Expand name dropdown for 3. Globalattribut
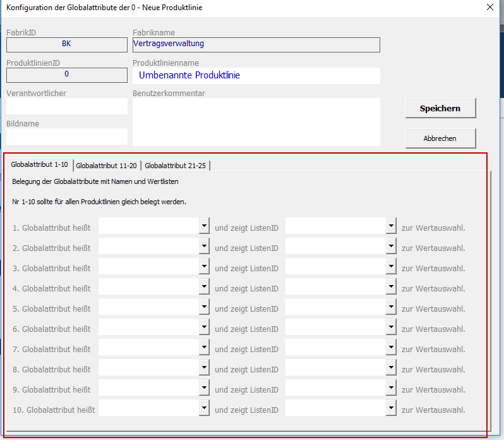This screenshot has height=440, width=504. (204, 267)
